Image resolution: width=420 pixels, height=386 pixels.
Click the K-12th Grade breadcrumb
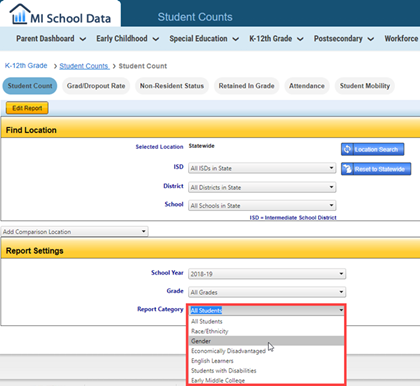[26, 66]
